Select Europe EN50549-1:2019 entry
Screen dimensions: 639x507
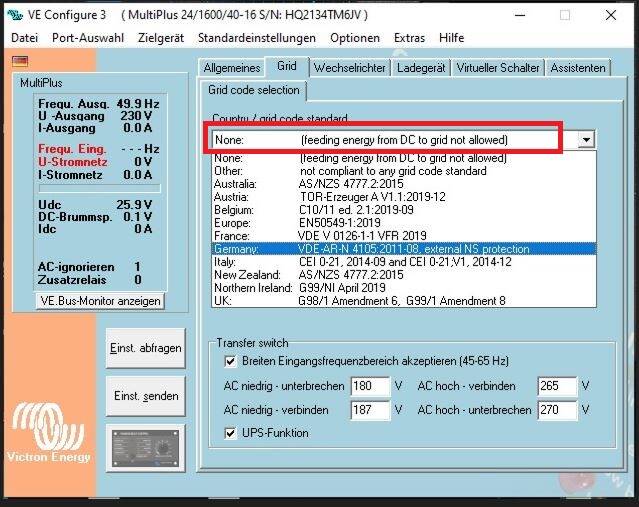(x=404, y=223)
